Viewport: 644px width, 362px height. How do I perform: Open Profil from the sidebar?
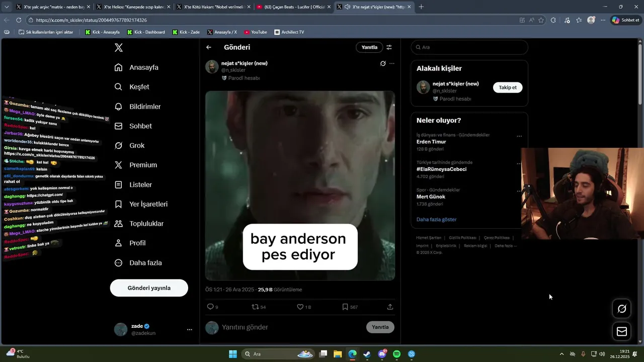[x=130, y=243]
